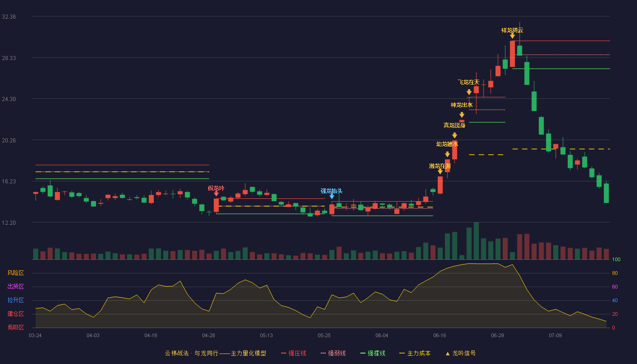Click the 32.36 price axis label
The height and width of the screenshot is (364, 637).
pos(9,17)
